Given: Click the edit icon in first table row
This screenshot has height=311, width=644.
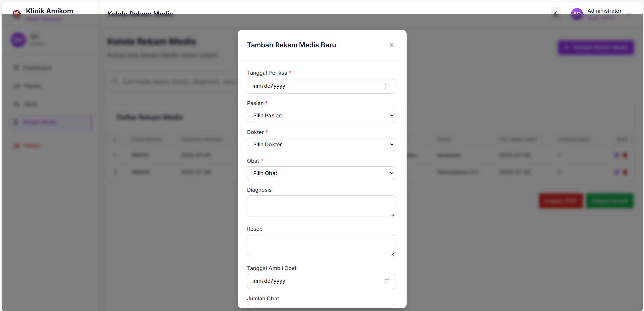Looking at the screenshot, I should pos(616,155).
